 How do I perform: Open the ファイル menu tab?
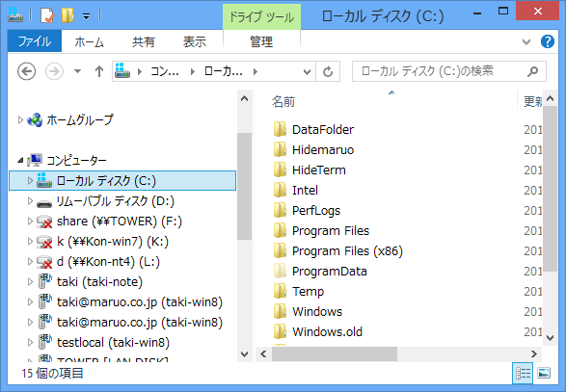(35, 41)
